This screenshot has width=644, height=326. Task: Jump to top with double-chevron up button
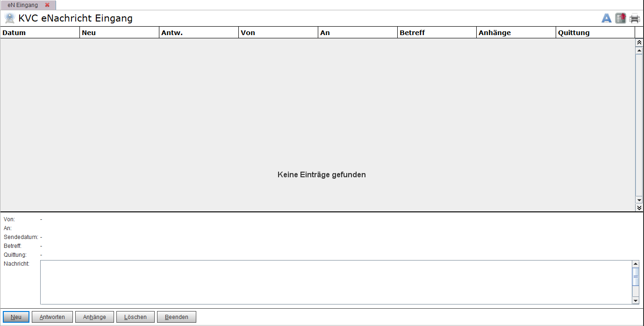639,43
